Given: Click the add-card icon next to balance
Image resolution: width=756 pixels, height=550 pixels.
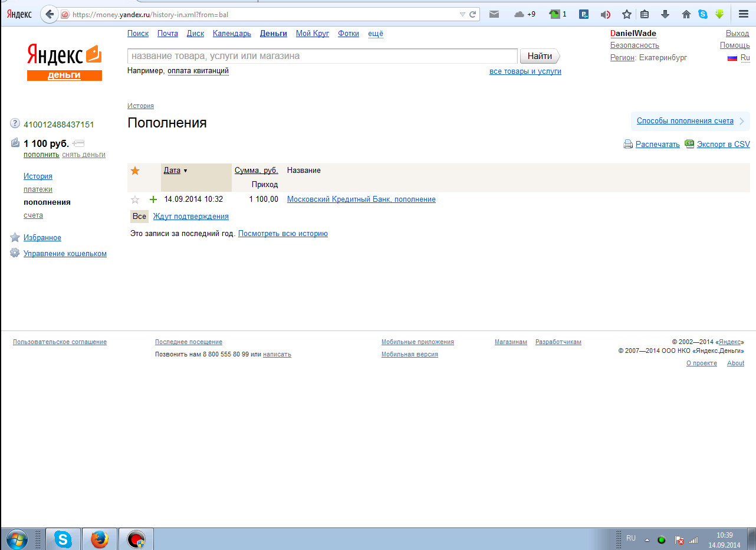Looking at the screenshot, I should (x=78, y=143).
